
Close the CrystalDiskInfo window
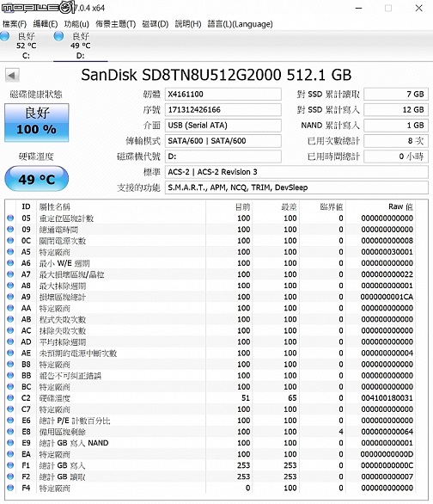419,8
